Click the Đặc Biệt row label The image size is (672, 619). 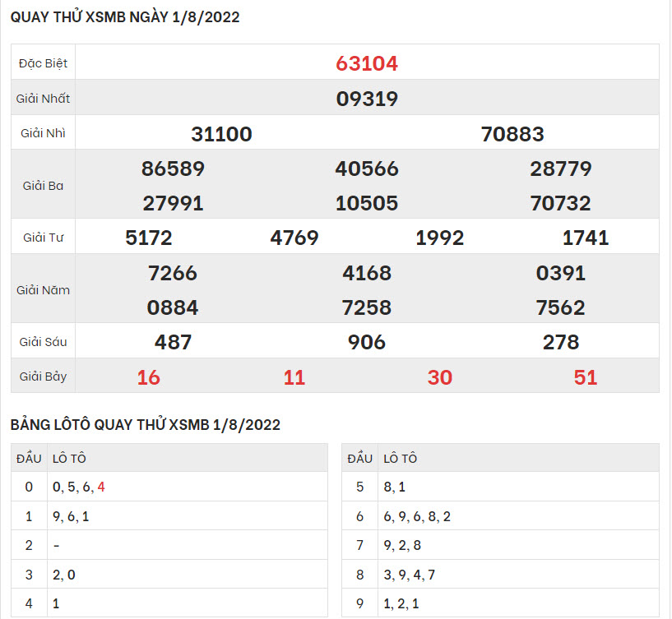click(x=44, y=63)
